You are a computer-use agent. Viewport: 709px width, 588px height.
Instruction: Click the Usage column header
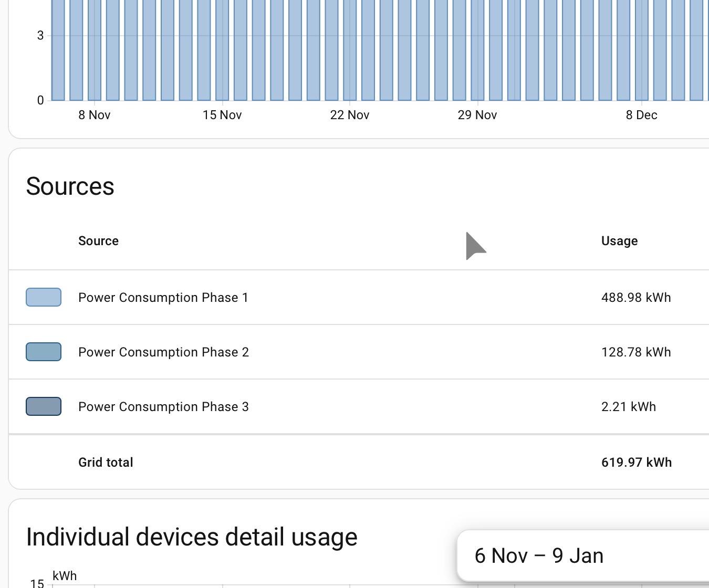pyautogui.click(x=619, y=241)
